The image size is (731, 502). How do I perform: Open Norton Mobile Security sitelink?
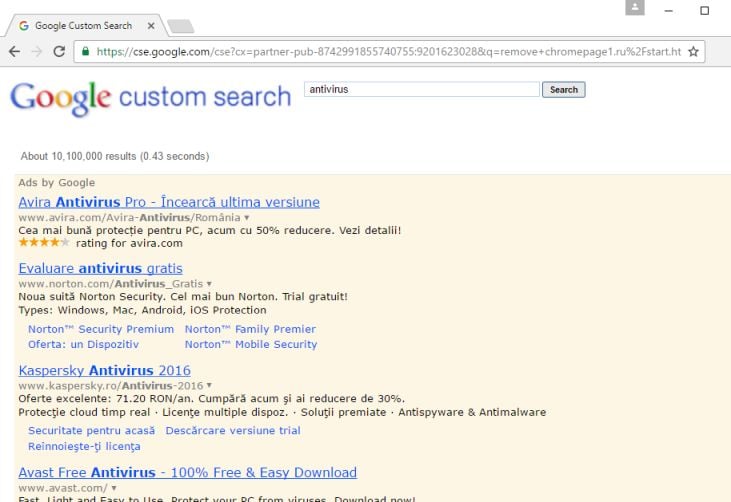tap(251, 344)
